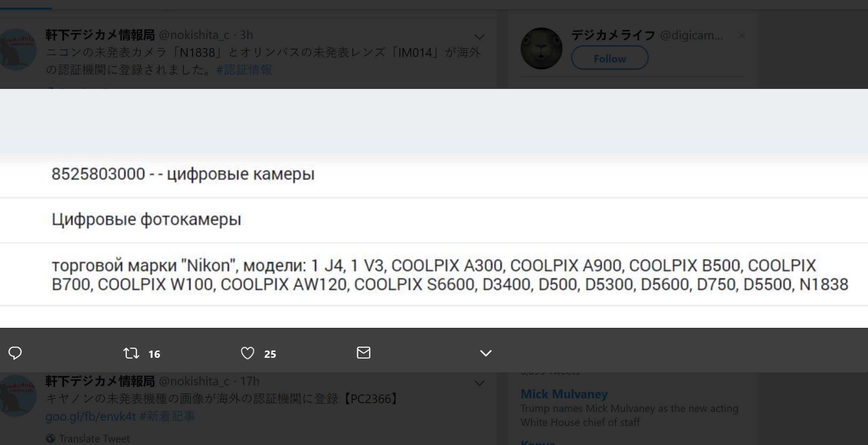Open the chevron menu in tweet action bar

[x=485, y=353]
